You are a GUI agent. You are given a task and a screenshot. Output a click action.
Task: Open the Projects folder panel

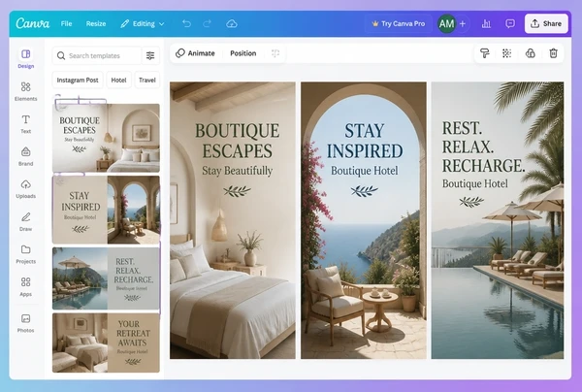click(25, 254)
